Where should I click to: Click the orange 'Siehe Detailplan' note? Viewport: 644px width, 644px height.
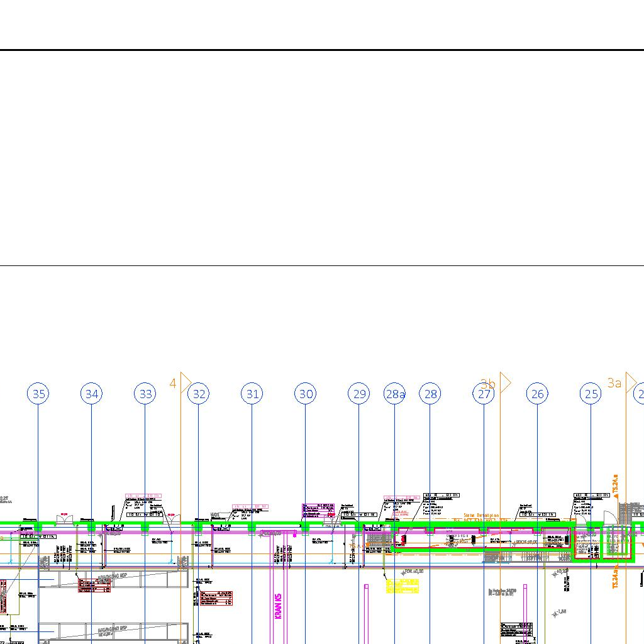481,515
